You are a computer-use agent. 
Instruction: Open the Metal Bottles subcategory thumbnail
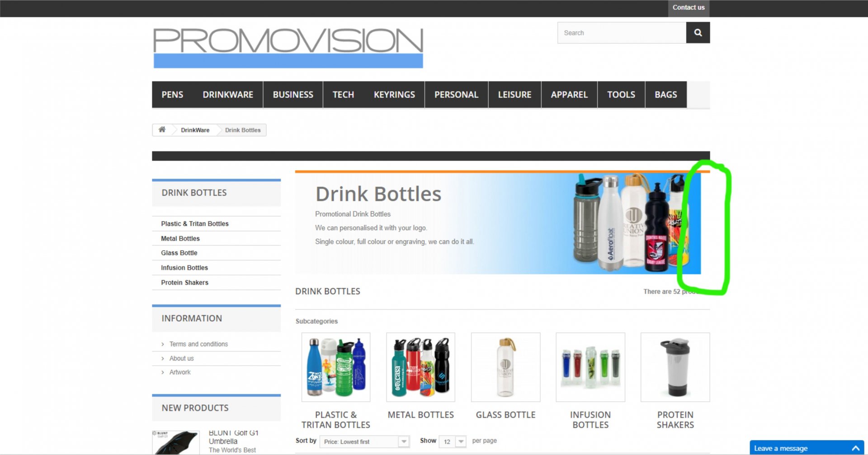[x=420, y=367]
